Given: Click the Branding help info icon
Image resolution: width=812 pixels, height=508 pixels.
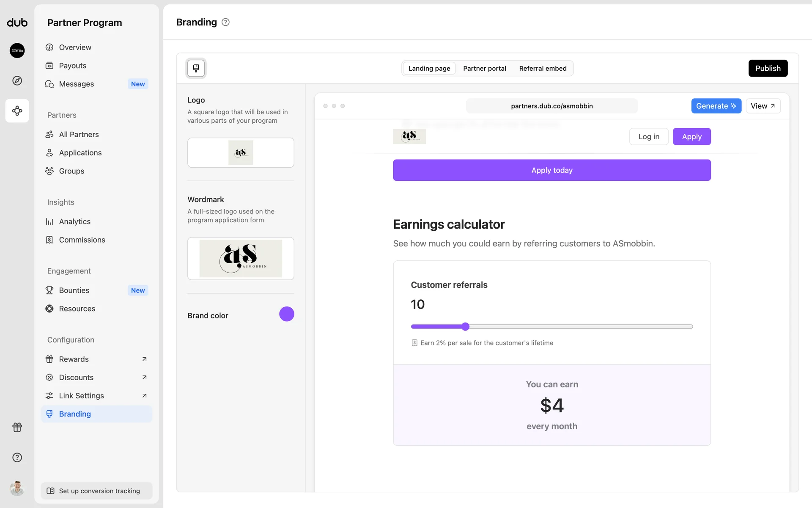Looking at the screenshot, I should pos(225,22).
